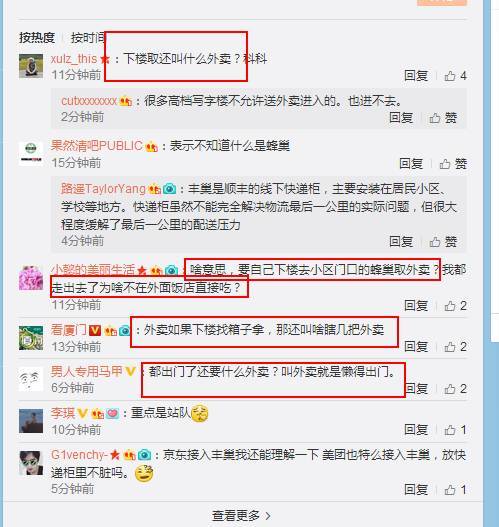Click thumbs-up on 果然清吧PUBLIC's comment
This screenshot has width=499, height=527.
453,164
